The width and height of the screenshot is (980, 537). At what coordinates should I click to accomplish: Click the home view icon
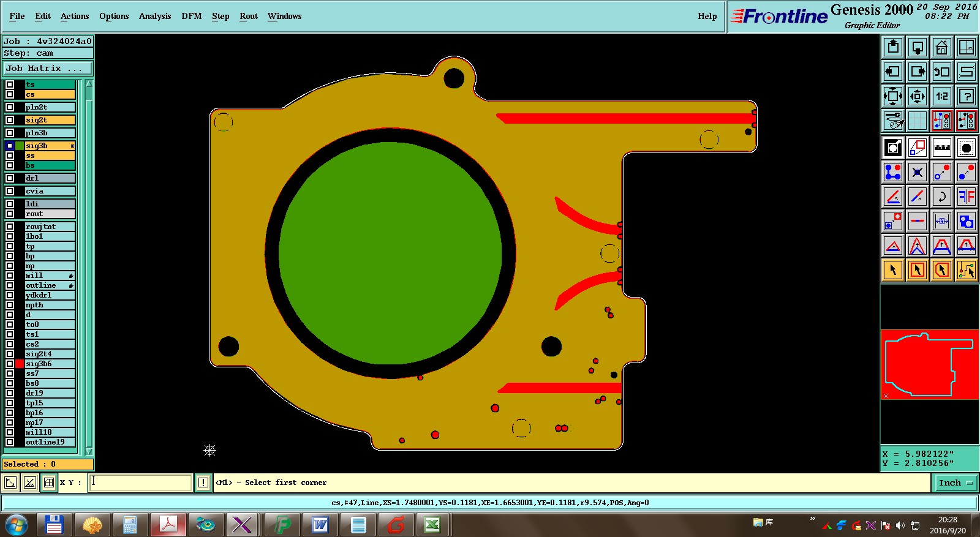pyautogui.click(x=942, y=47)
